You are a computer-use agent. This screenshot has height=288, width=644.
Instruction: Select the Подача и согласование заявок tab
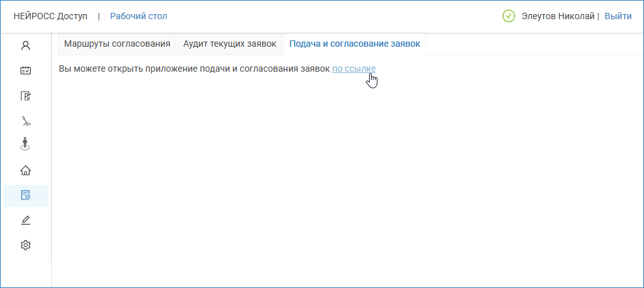[x=355, y=44]
